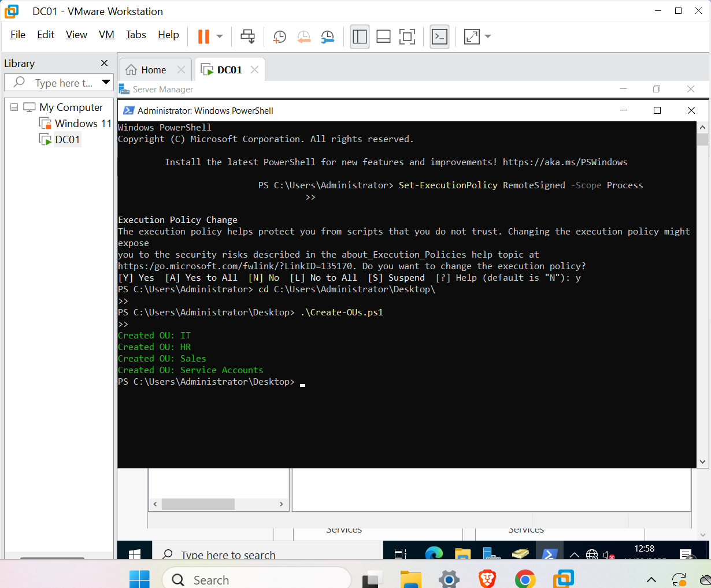The image size is (711, 588).
Task: Open the snapshot manager wrench icon
Action: pyautogui.click(x=328, y=37)
